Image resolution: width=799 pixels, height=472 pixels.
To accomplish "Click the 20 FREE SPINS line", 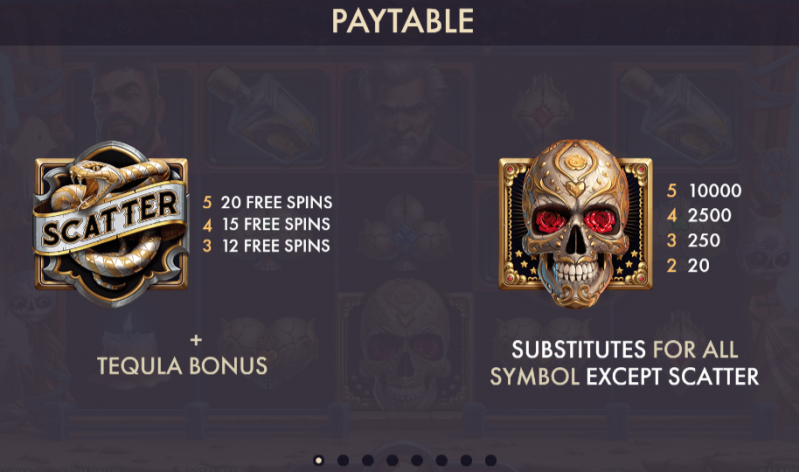I will point(268,202).
